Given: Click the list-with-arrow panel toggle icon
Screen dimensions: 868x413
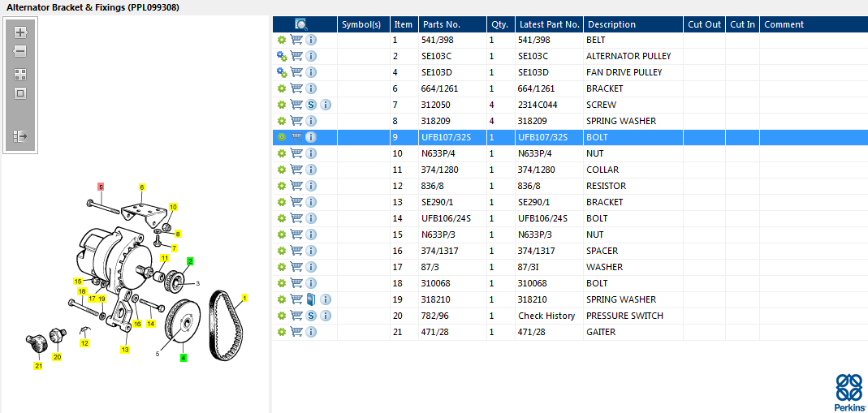Looking at the screenshot, I should click(x=20, y=136).
